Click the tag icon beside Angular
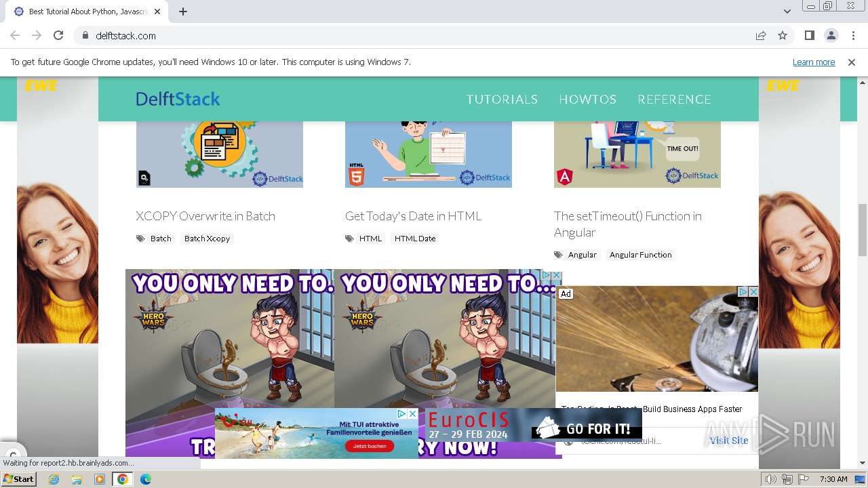The image size is (868, 488). coord(558,255)
